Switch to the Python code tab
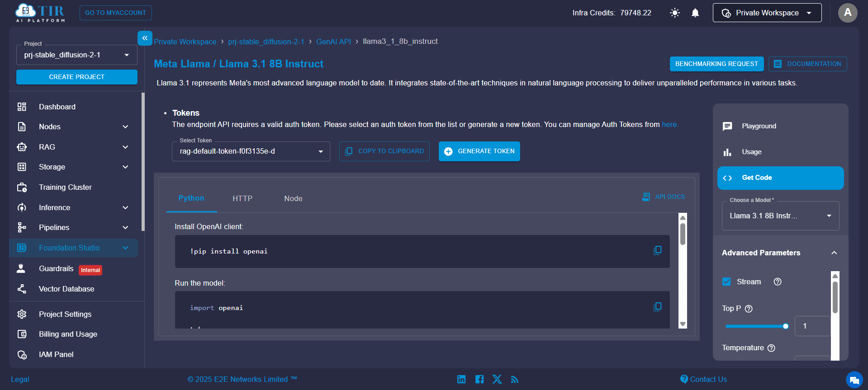Viewport: 868px width, 390px height. click(191, 198)
